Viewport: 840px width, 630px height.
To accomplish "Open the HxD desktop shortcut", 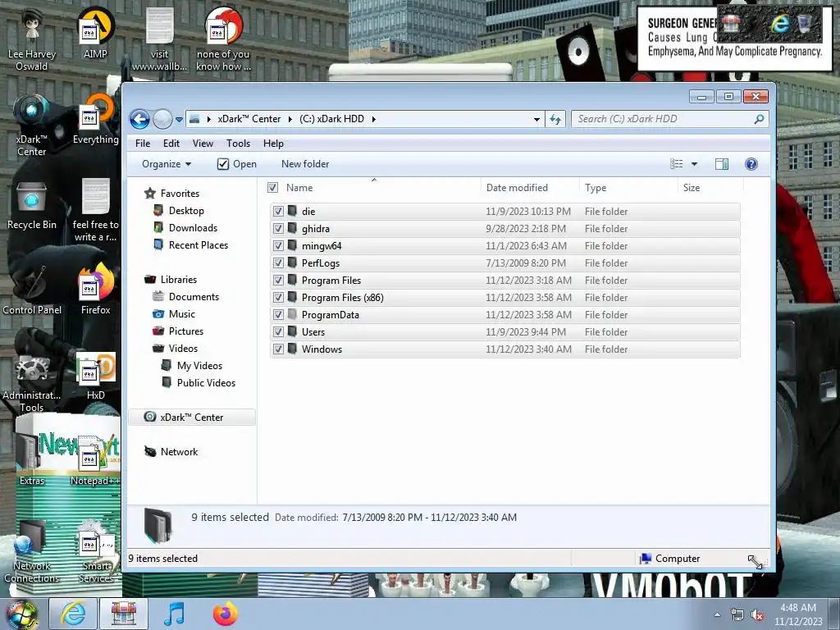I will point(95,376).
